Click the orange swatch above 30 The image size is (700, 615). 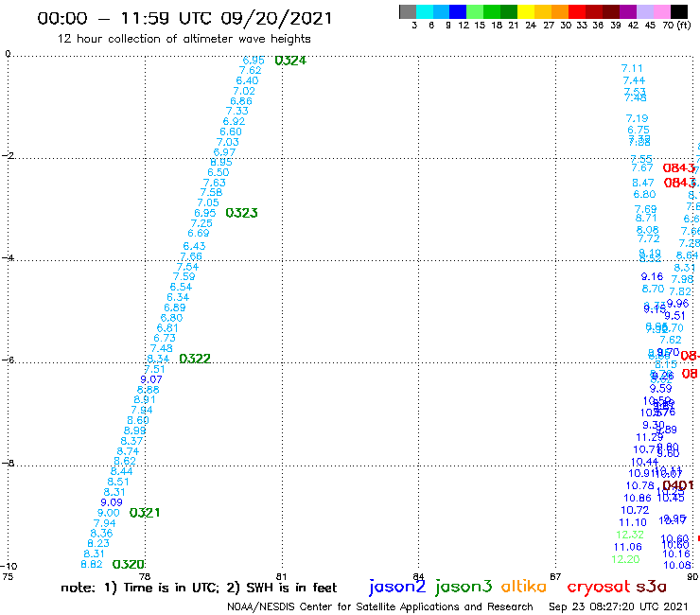coord(559,12)
